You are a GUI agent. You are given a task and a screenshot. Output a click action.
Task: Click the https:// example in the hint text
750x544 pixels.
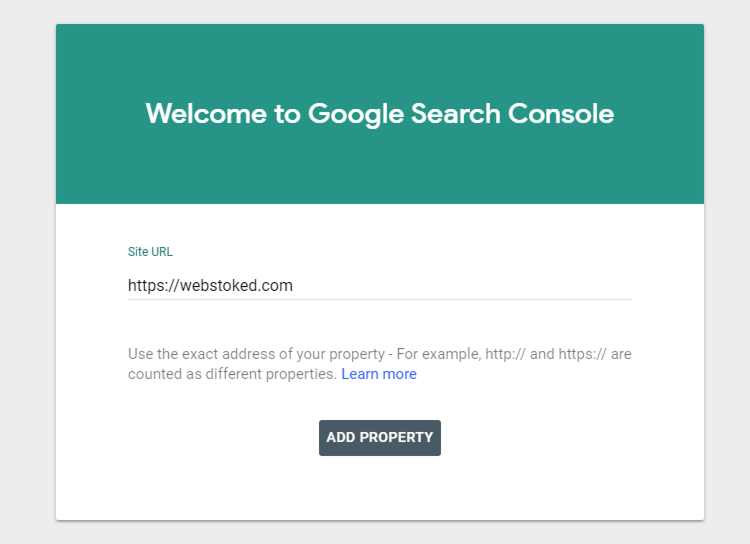coord(582,354)
